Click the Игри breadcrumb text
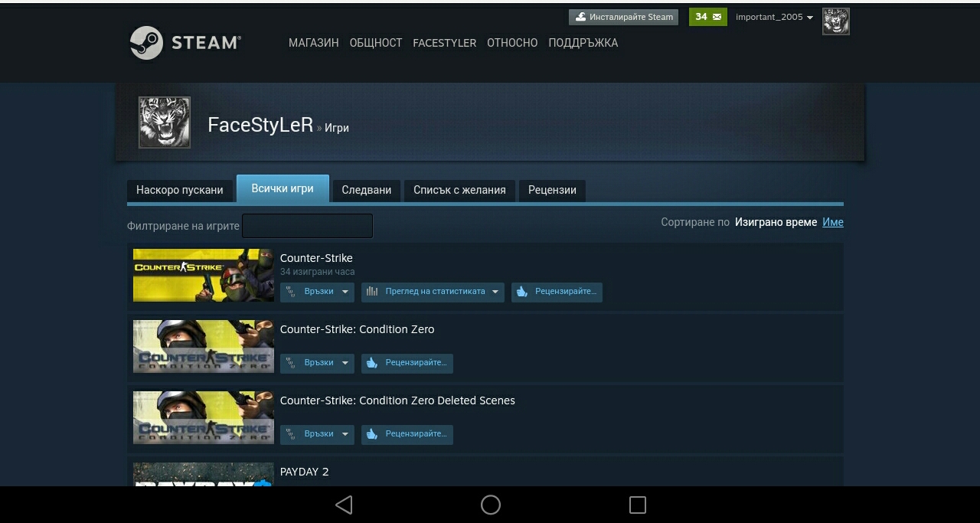This screenshot has height=523, width=980. tap(337, 128)
